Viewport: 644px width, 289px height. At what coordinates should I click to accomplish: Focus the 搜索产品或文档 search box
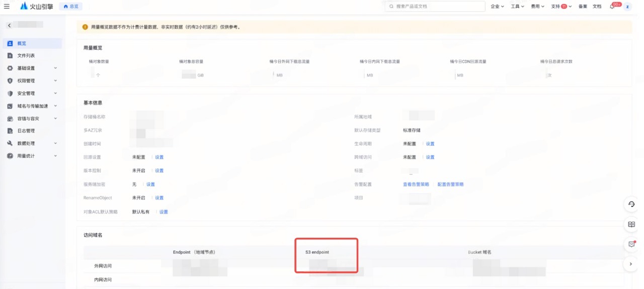tap(435, 7)
